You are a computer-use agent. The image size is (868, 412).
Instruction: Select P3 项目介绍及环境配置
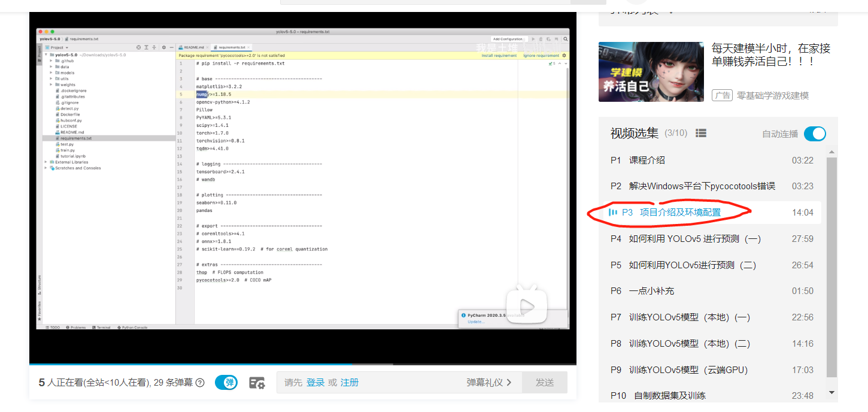712,213
